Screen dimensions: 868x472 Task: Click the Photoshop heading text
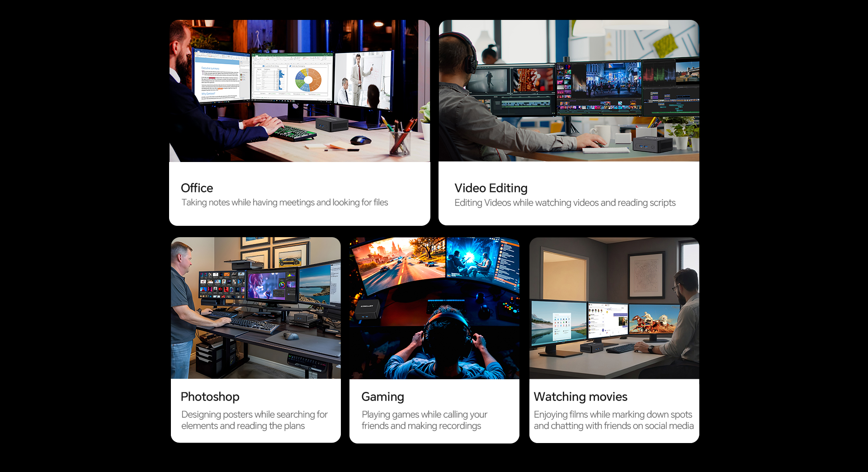pyautogui.click(x=210, y=396)
